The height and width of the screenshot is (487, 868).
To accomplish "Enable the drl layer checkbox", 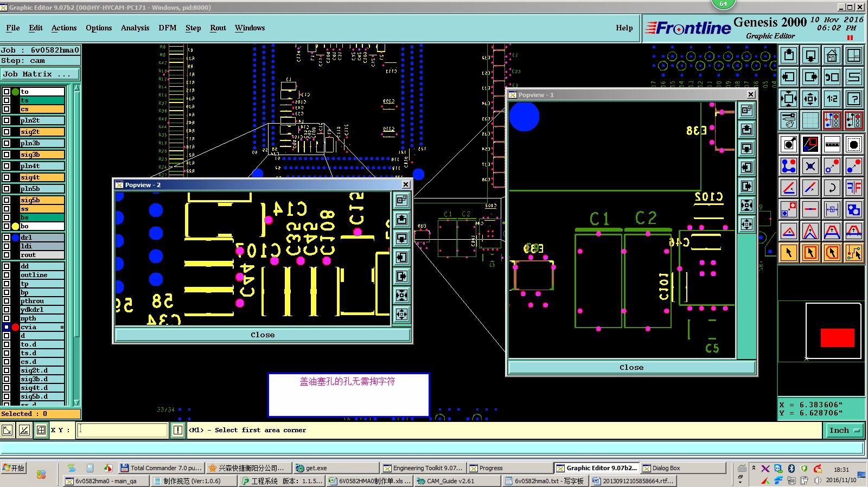I will click(x=7, y=238).
